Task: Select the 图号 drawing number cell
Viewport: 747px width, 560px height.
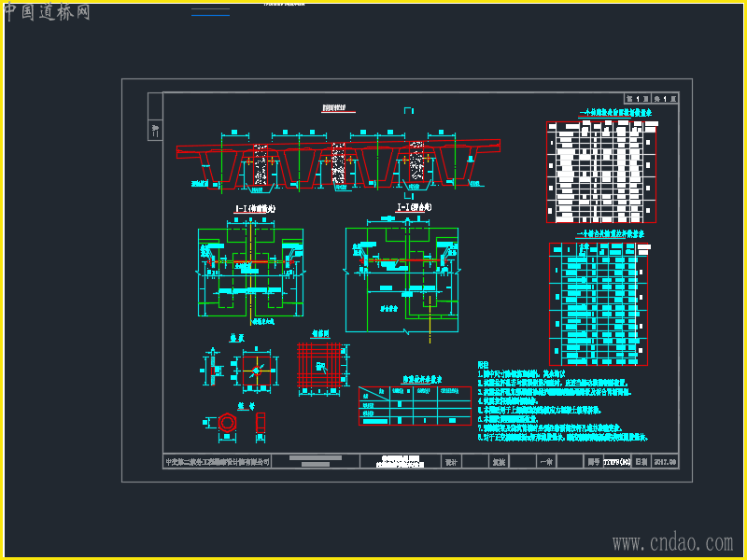Action: tap(593, 461)
